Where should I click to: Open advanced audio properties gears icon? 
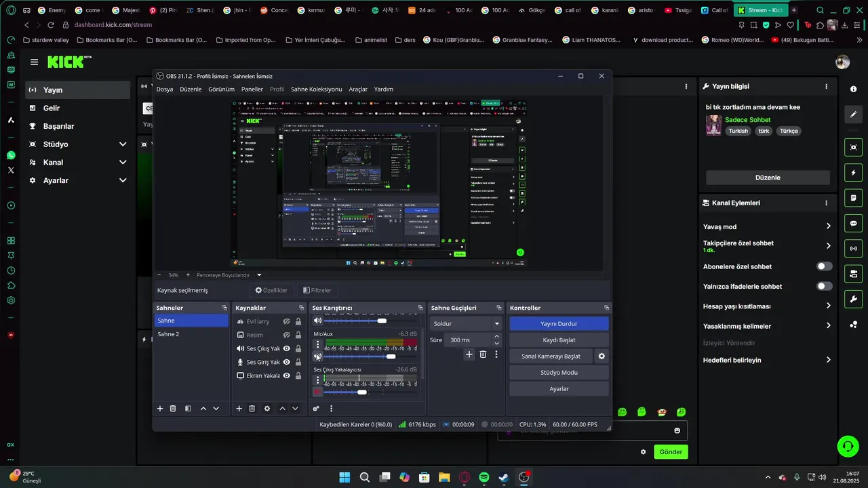click(x=316, y=409)
